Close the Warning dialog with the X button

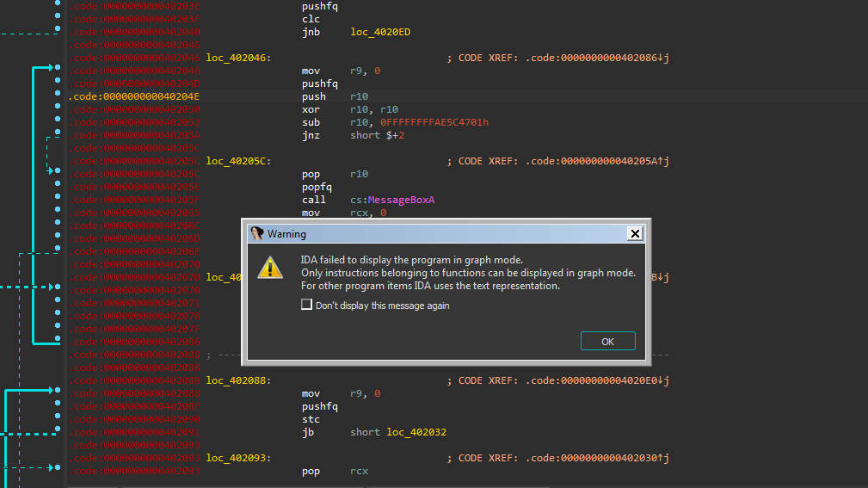(x=635, y=233)
